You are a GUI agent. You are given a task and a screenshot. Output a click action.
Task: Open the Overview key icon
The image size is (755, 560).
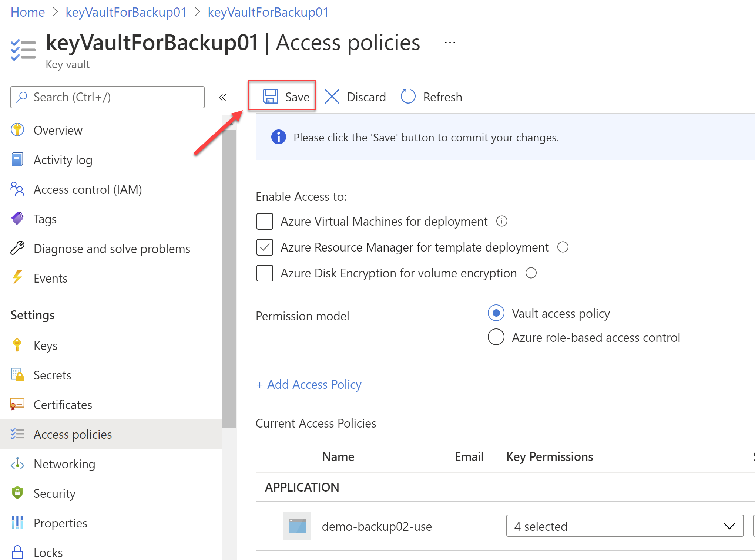point(17,130)
